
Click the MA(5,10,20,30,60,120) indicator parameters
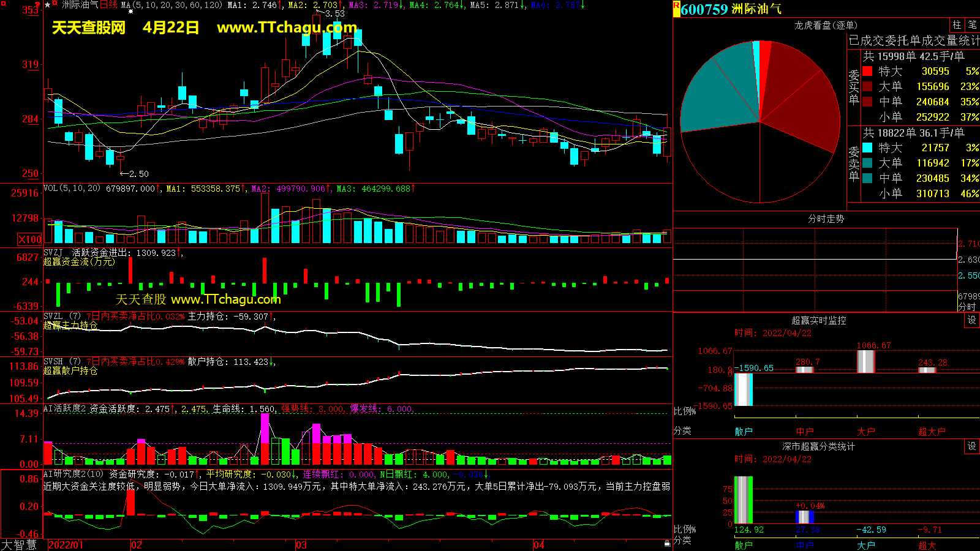click(x=171, y=5)
